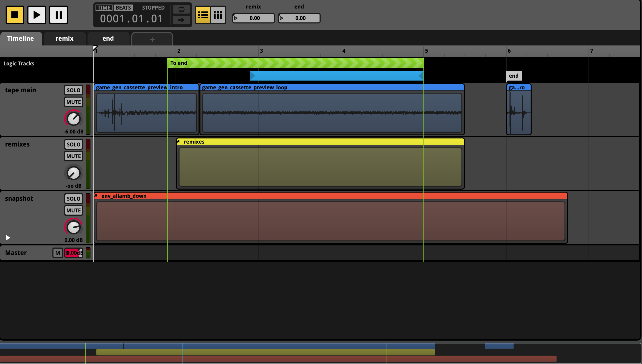Screen dimensions: 642x364
Task: Click the Stop transport icon
Action: (x=15, y=15)
